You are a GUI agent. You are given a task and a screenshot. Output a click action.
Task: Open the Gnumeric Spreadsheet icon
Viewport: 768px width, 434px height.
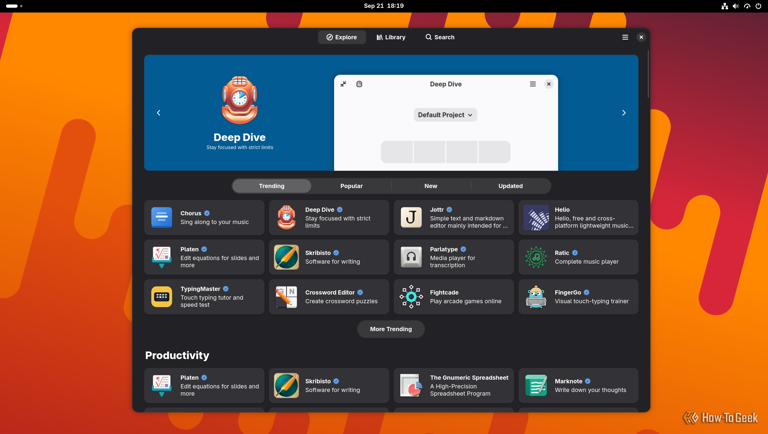pos(411,386)
